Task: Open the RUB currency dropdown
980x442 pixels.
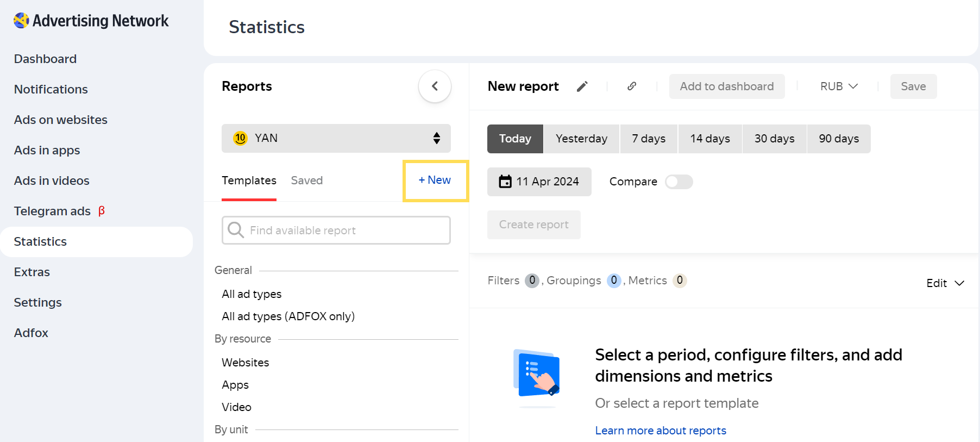Action: [838, 86]
